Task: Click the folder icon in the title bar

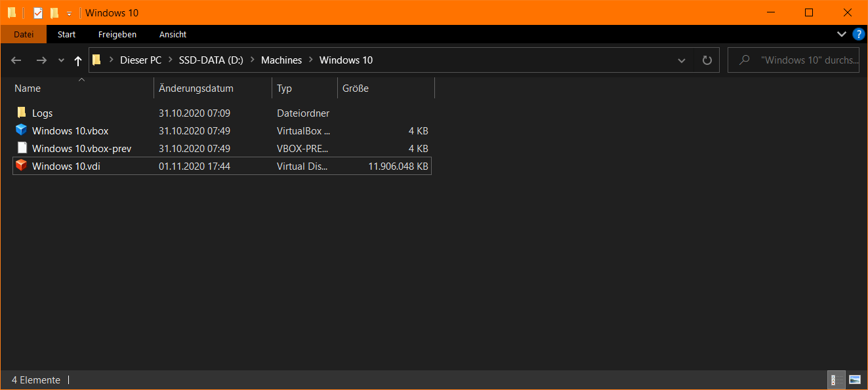Action: click(x=12, y=13)
